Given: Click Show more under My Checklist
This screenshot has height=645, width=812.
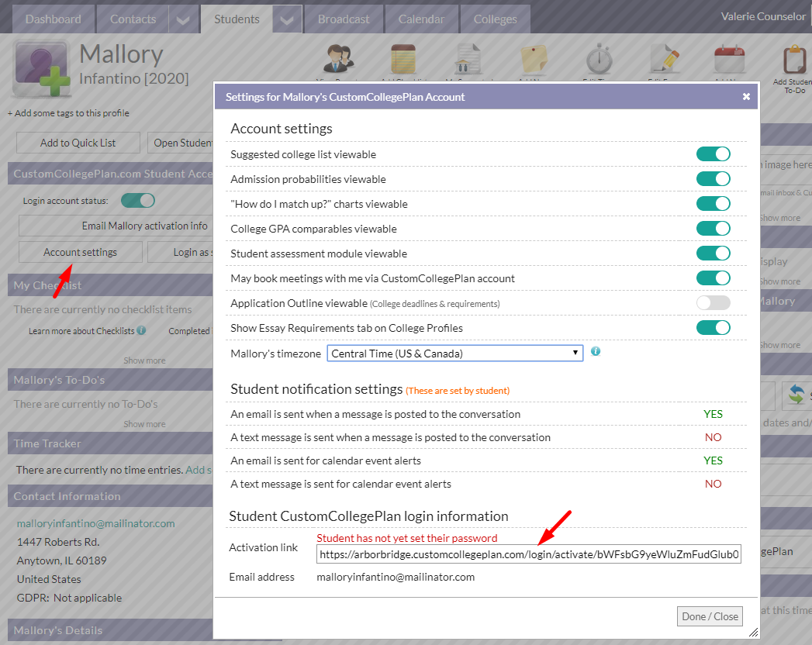Looking at the screenshot, I should point(144,360).
